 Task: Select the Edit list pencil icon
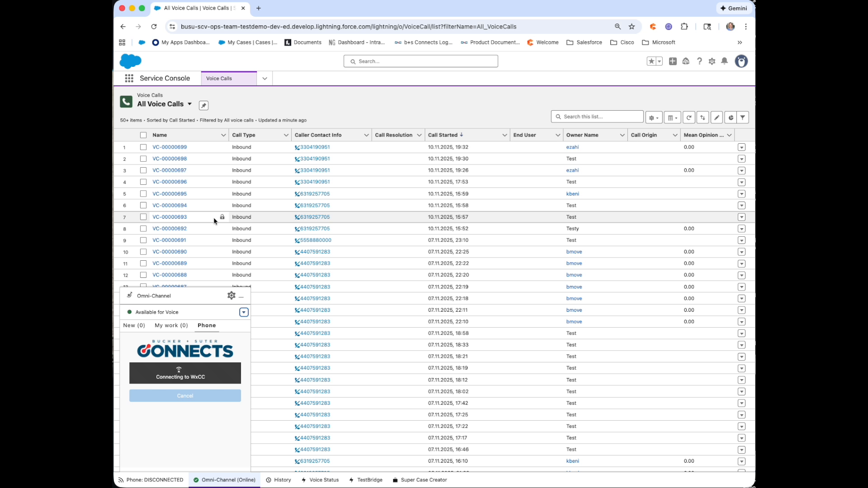[717, 117]
